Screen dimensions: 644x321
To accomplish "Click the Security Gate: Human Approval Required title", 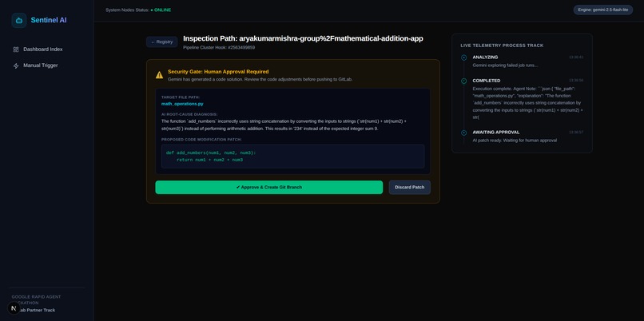I will coord(218,71).
